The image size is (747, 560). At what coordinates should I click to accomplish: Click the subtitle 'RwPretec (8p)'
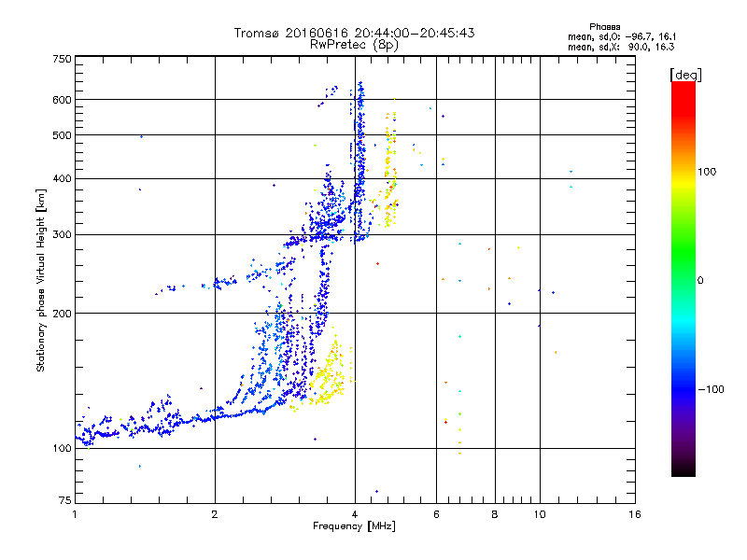[x=354, y=45]
